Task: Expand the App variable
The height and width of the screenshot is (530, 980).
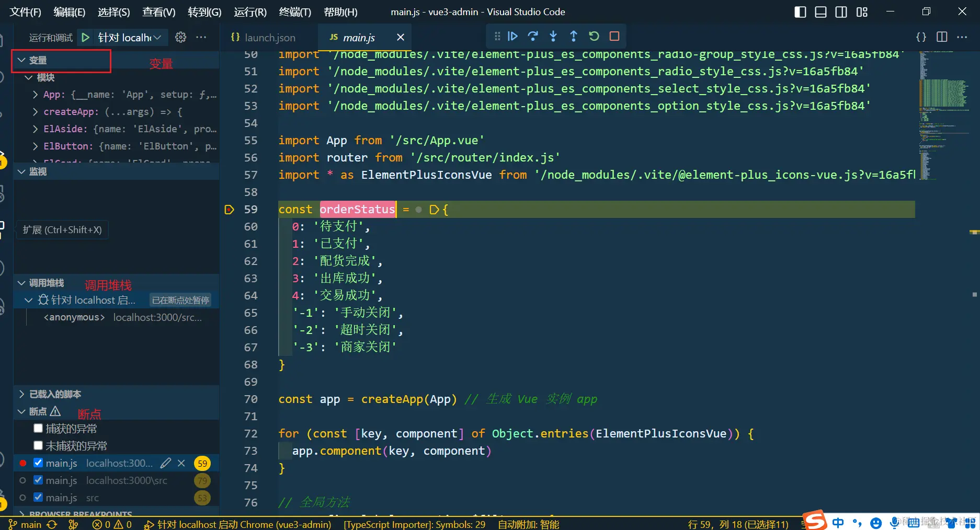Action: point(36,95)
